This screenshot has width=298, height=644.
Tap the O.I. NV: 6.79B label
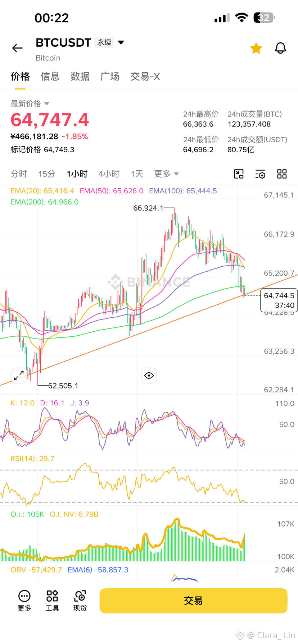click(x=74, y=514)
